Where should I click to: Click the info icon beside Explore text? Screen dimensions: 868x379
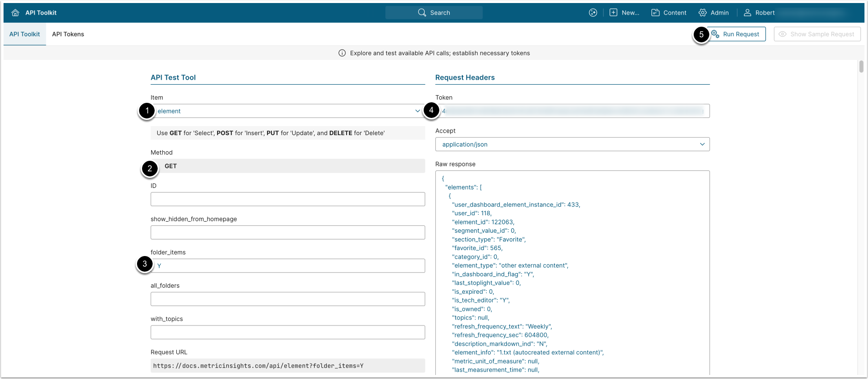point(342,53)
